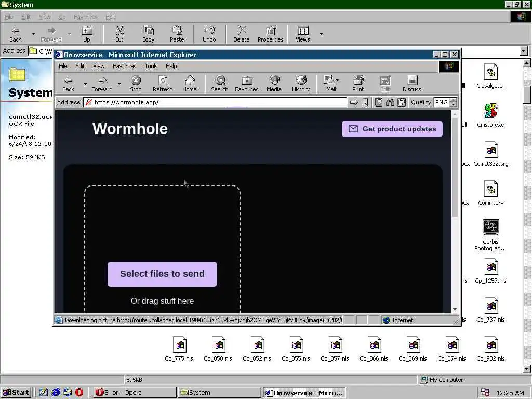Click the Select files to send button
Viewport: 532px width, 399px height.
(x=162, y=274)
